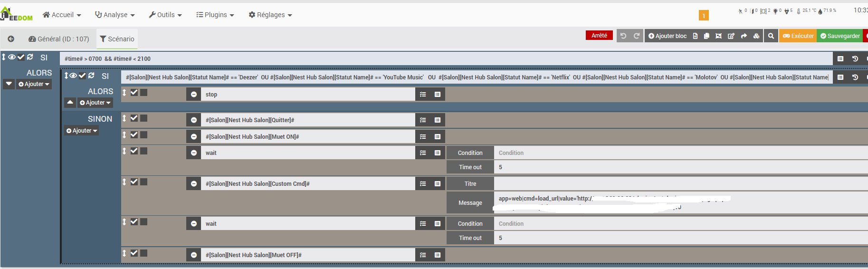Viewport: 868px width, 269px height.
Task: Open the Réglages dropdown menu
Action: pyautogui.click(x=270, y=15)
